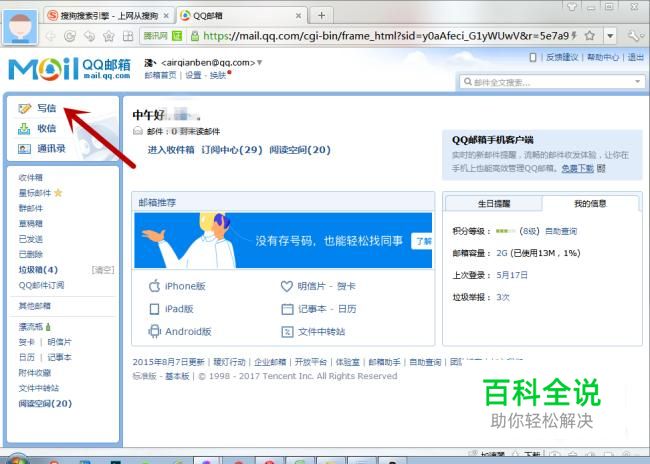Click the URL in the address bar
650x464 pixels.
coord(386,36)
